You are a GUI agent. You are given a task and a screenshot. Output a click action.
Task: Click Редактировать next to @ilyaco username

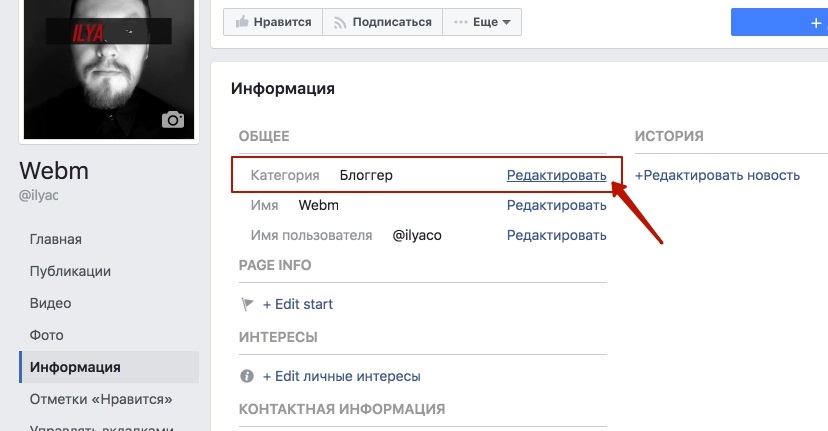pyautogui.click(x=557, y=236)
